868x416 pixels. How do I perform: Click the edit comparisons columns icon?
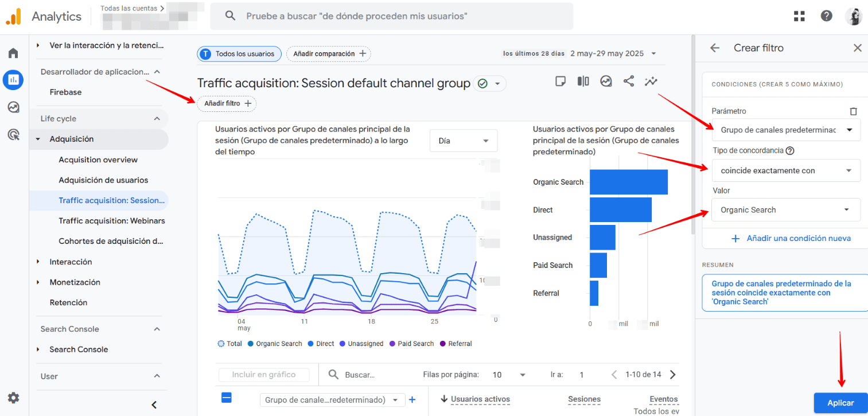pos(583,81)
